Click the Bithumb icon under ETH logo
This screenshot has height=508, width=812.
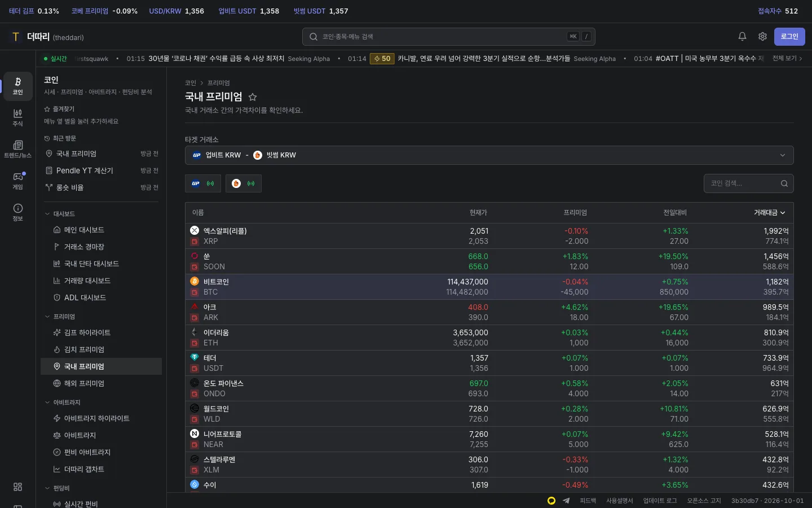195,343
